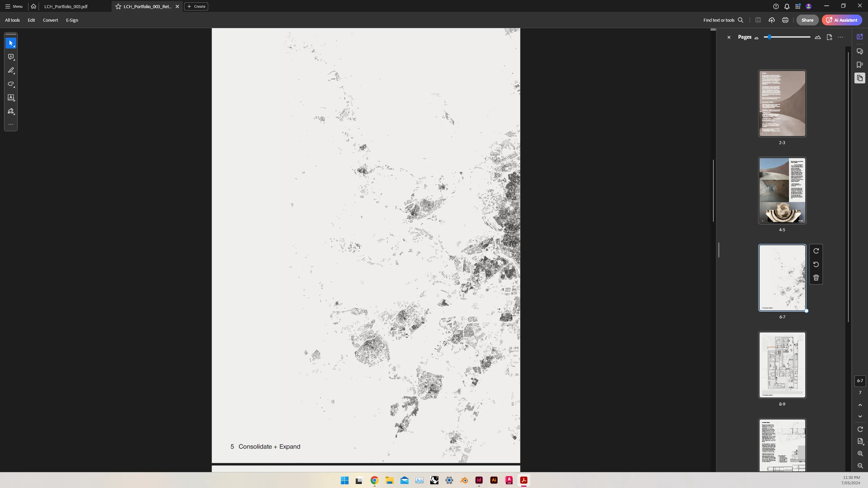The image size is (868, 488).
Task: Toggle the comments panel in right sidebar
Action: 860,51
